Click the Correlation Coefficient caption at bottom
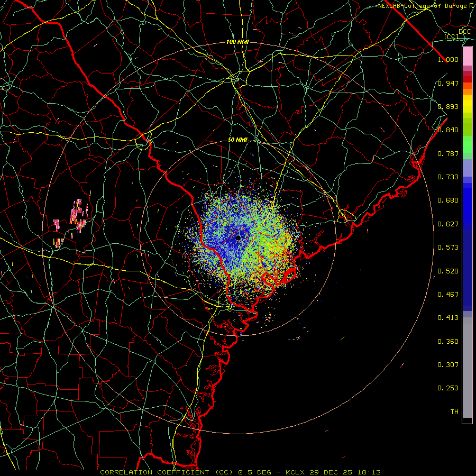 240,472
